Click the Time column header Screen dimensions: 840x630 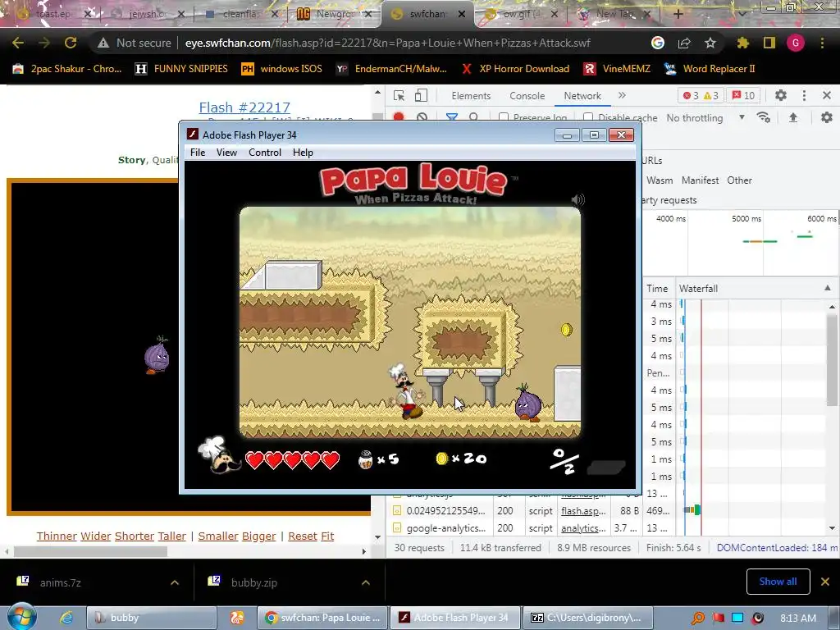(657, 288)
